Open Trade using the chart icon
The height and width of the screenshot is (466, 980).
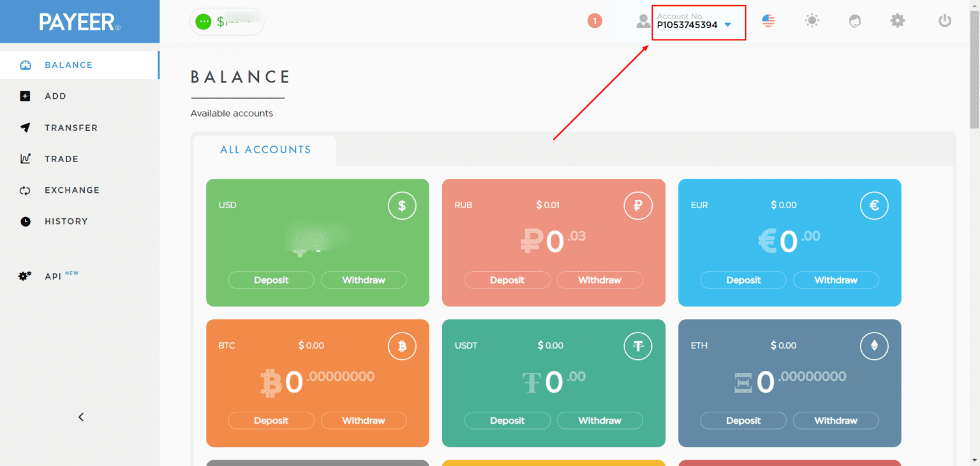coord(26,158)
